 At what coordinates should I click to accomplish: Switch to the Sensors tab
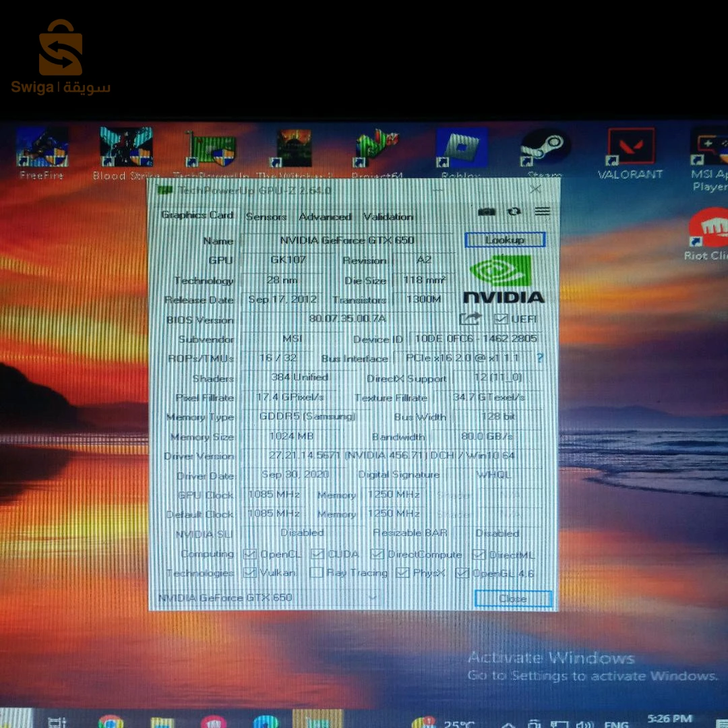[266, 216]
